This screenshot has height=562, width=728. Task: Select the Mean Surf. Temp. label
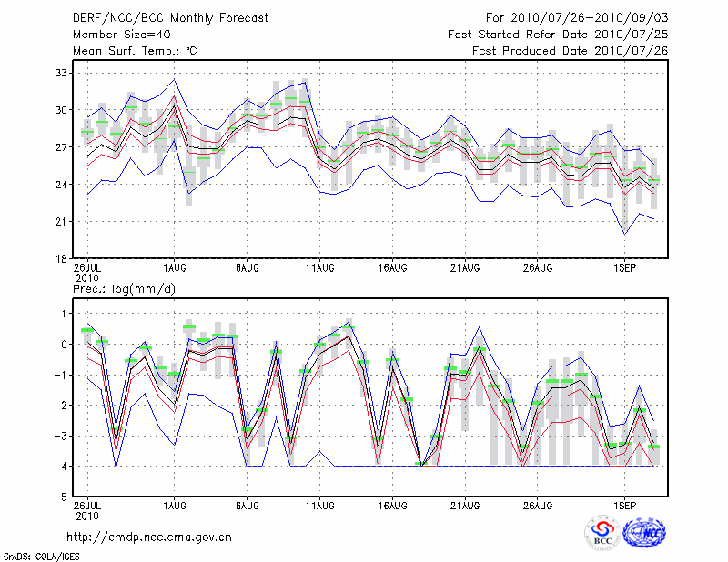[135, 51]
